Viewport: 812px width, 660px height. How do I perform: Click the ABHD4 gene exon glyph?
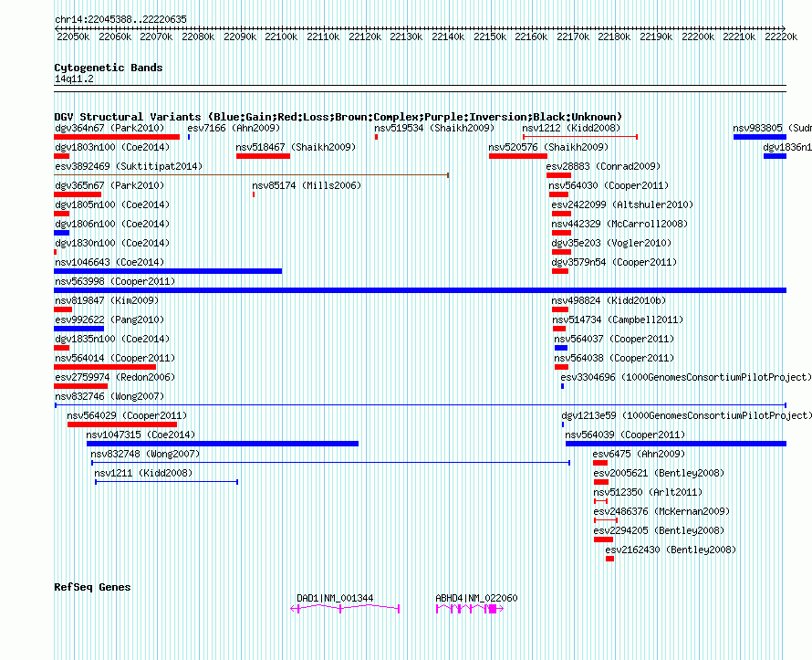(x=493, y=609)
